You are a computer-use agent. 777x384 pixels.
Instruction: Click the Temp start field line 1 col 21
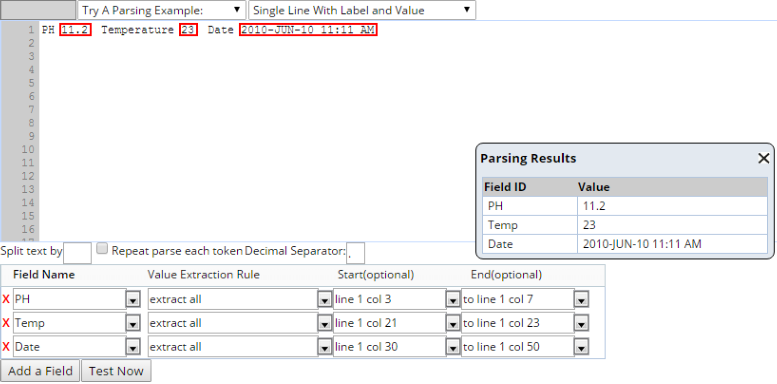pyautogui.click(x=389, y=323)
